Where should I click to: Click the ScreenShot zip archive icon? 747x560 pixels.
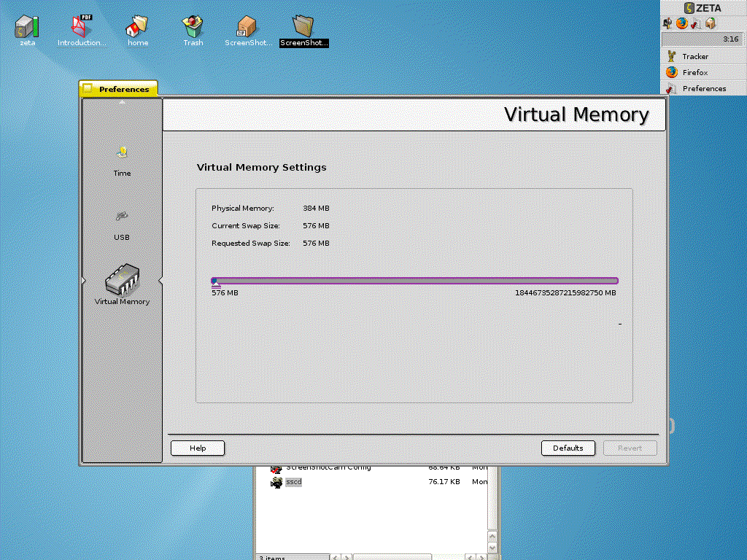pos(248,26)
